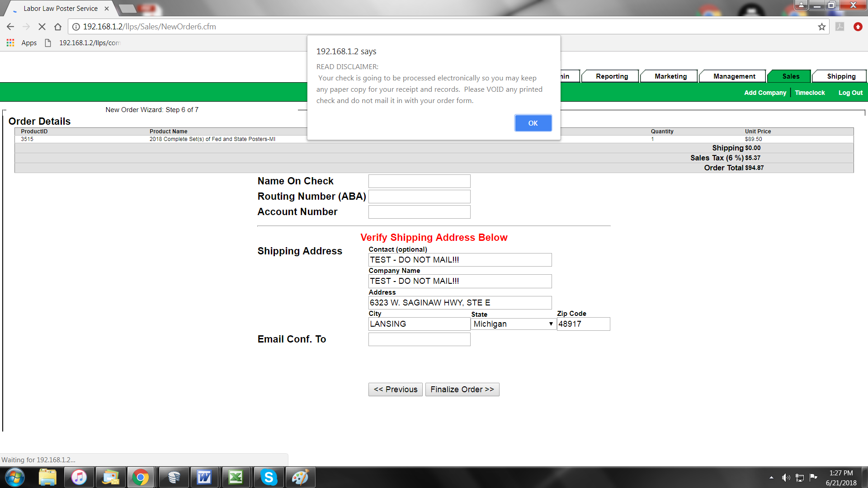Show hidden system tray icons arrow
Viewport: 868px width, 488px height.
(x=771, y=478)
